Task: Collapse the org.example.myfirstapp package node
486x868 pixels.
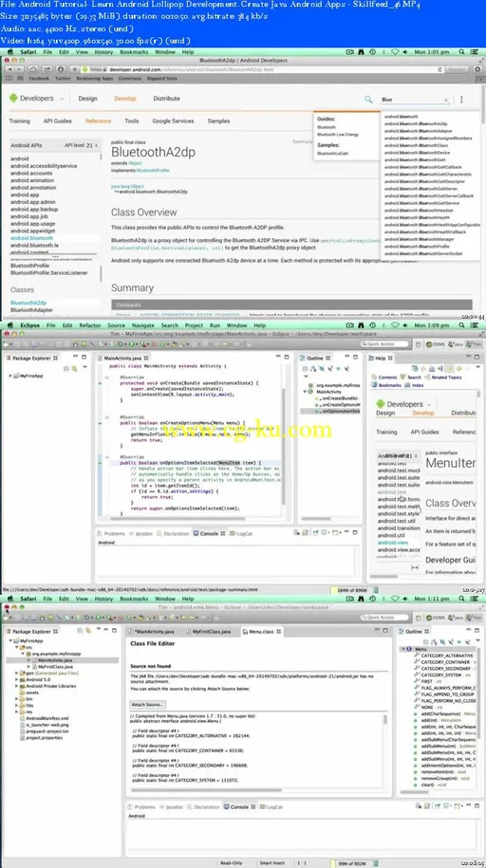Action: point(23,654)
